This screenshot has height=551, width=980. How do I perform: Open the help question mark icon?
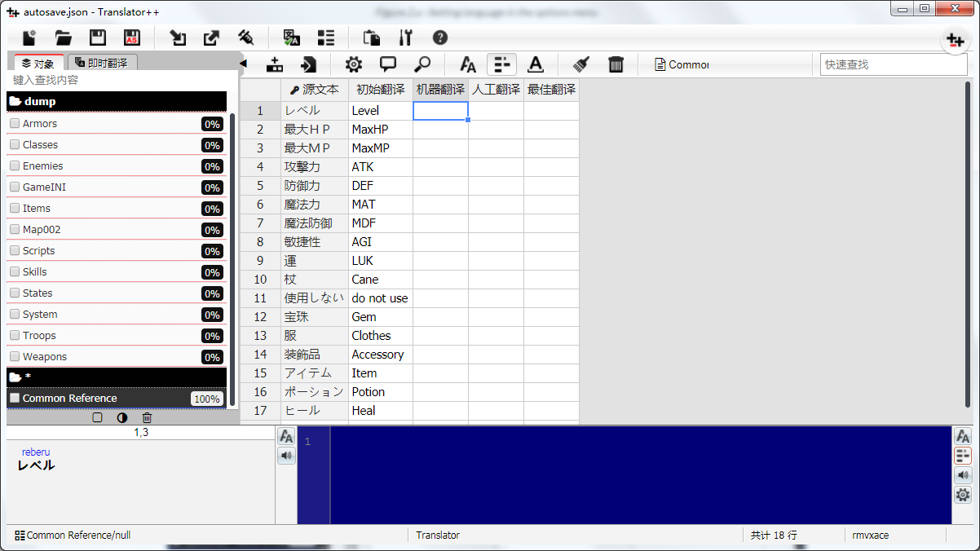(440, 37)
